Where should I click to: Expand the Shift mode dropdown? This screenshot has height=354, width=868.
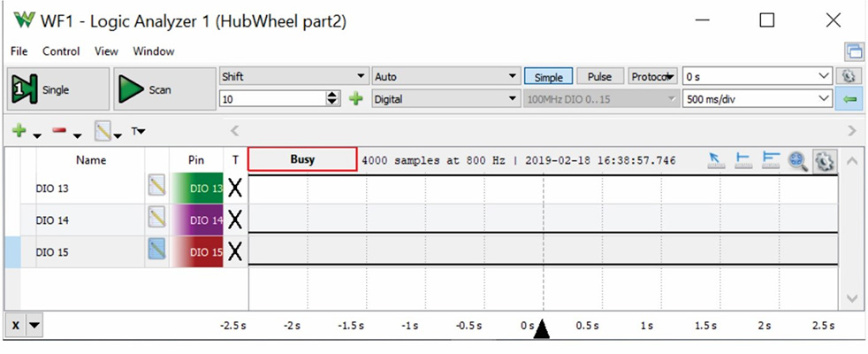point(293,77)
